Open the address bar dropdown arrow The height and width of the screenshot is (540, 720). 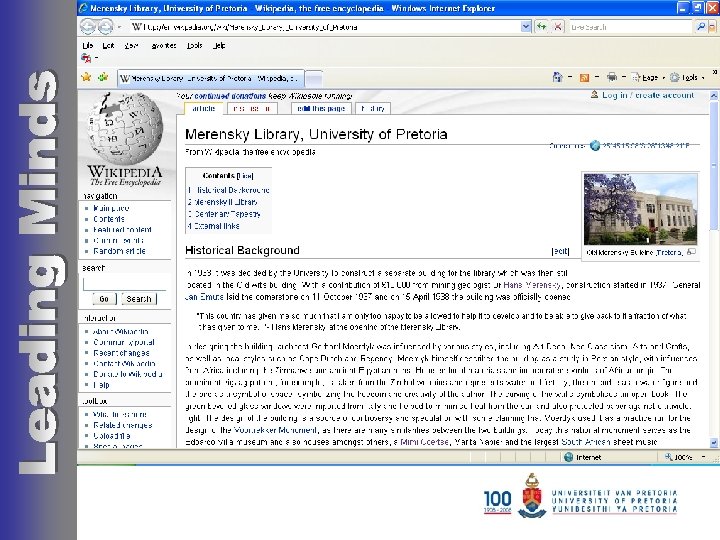[x=526, y=27]
